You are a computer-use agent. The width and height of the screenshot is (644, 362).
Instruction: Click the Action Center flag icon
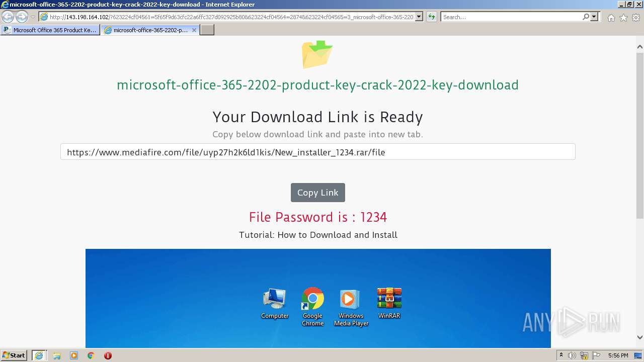(596, 355)
